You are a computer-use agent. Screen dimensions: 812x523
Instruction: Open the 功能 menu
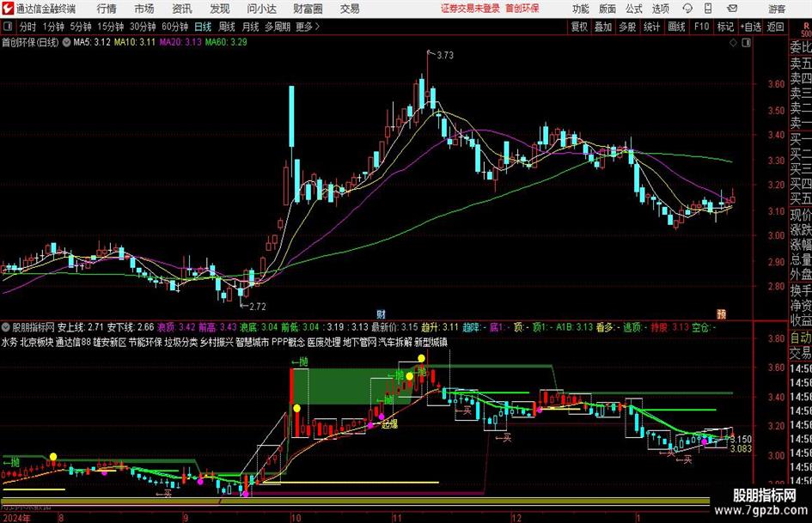tap(581, 9)
